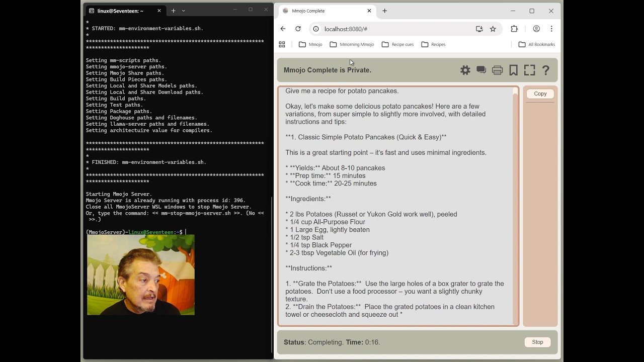Click "FINISHED: mm-environment-variables.sh." in terminal
The image size is (644, 362).
pyautogui.click(x=149, y=162)
